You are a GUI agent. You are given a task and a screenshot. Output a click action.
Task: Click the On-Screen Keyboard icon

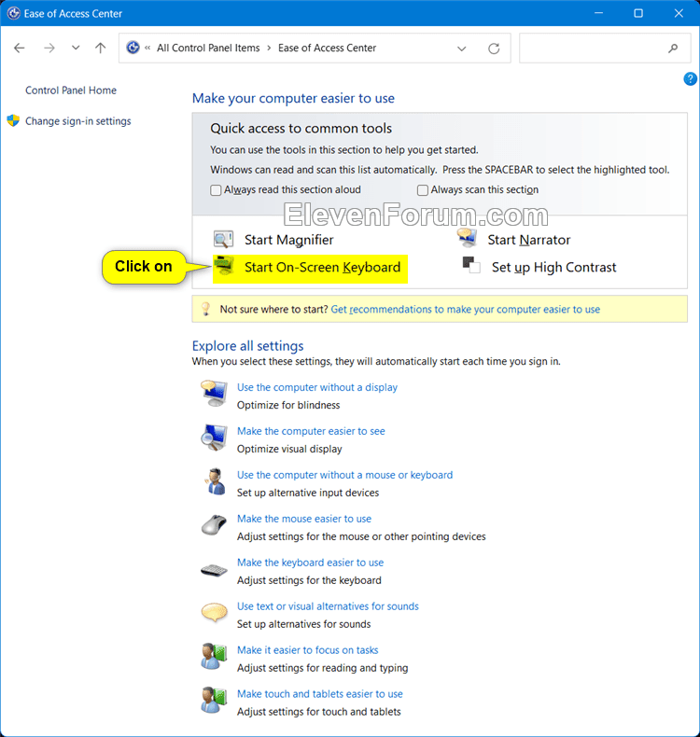point(224,266)
